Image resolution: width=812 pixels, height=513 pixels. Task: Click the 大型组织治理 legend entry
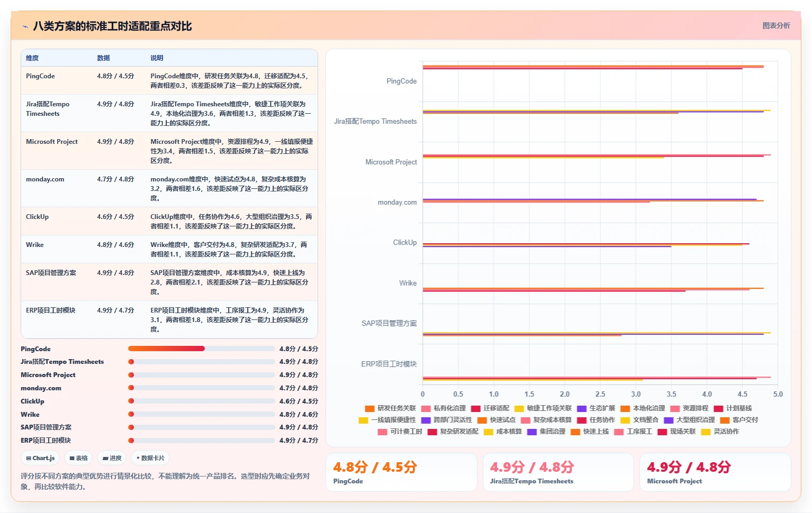(x=689, y=420)
